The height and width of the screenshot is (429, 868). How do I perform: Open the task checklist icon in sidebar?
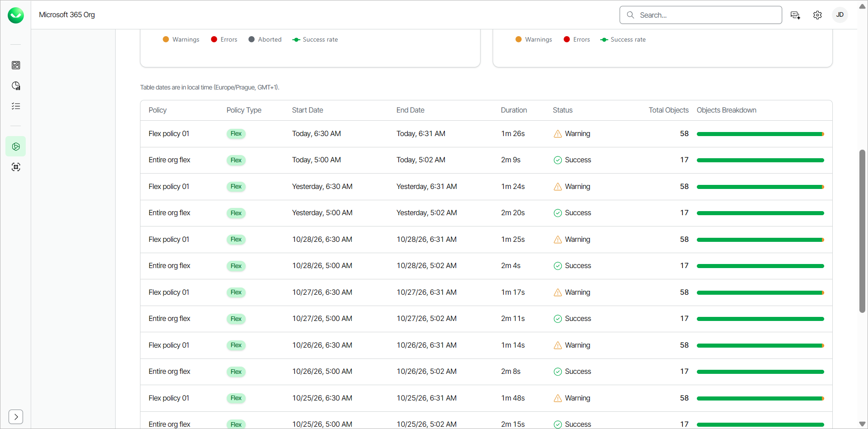pyautogui.click(x=16, y=106)
